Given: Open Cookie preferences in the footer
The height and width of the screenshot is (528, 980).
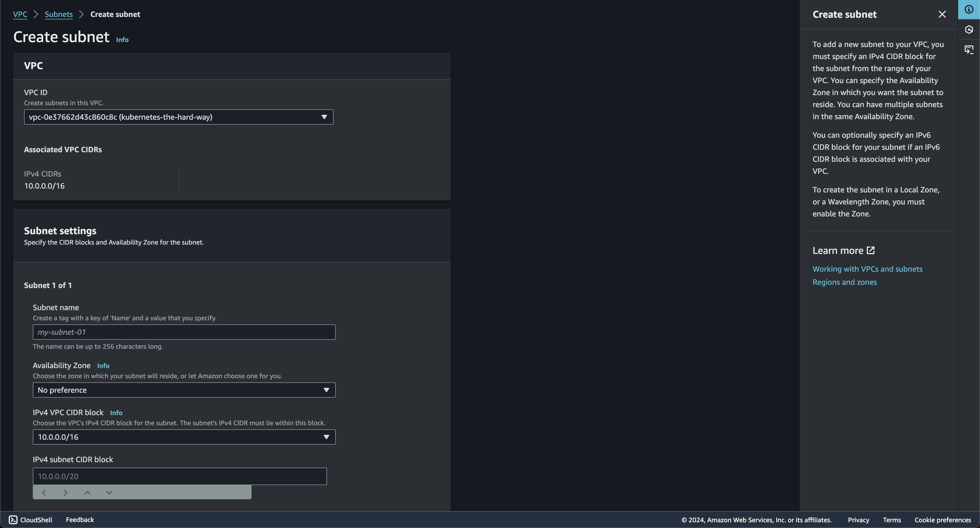Looking at the screenshot, I should (943, 520).
